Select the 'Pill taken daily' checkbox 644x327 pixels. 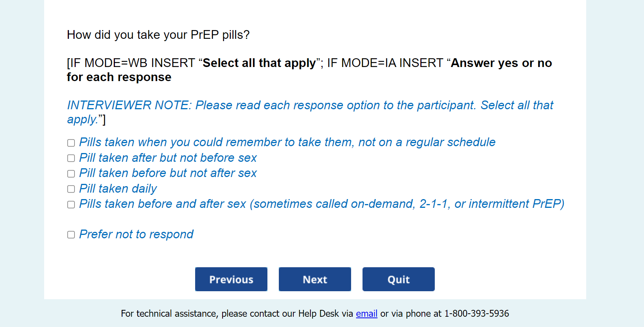(x=71, y=189)
